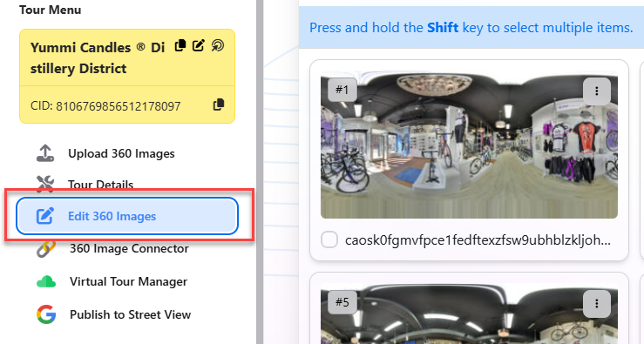
Task: Click the chain link connector icon
Action: (x=45, y=249)
